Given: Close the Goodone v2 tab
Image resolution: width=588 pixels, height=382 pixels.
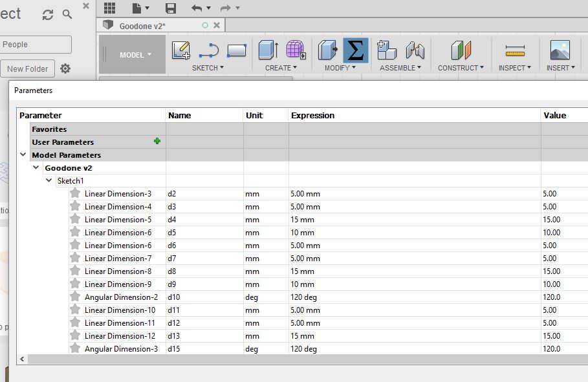Looking at the screenshot, I should pyautogui.click(x=217, y=25).
